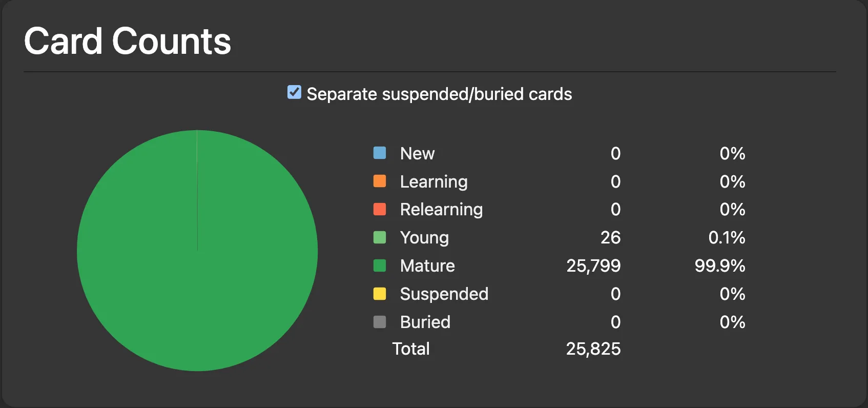The height and width of the screenshot is (408, 868).
Task: Click the Buried legend label
Action: (425, 322)
